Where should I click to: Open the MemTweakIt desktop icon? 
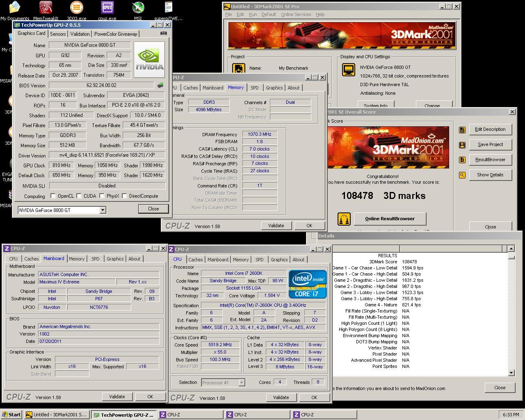point(46,10)
